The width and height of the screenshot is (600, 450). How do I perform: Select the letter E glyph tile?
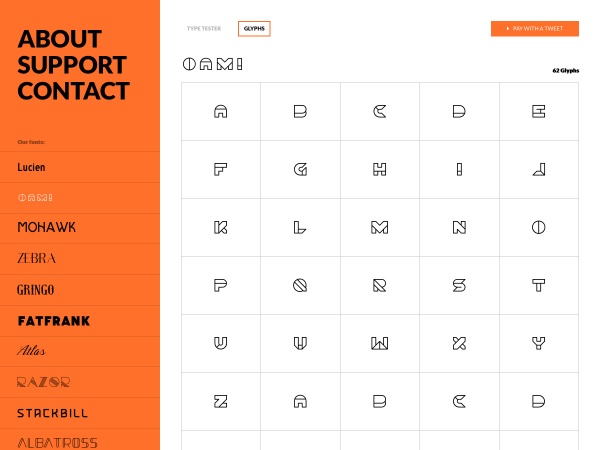[538, 112]
